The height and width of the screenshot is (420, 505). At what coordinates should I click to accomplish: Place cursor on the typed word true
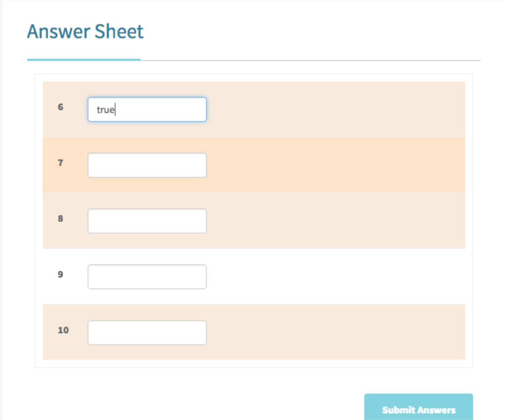point(106,110)
